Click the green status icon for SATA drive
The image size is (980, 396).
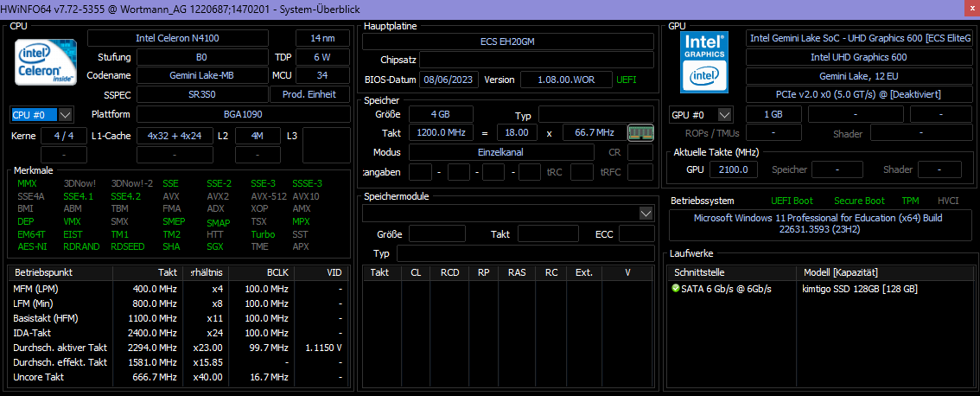pyautogui.click(x=675, y=289)
